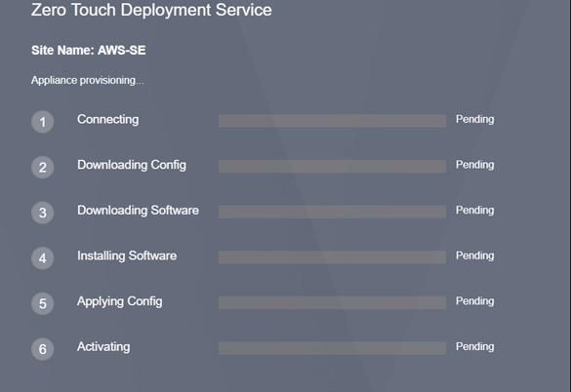Click the step 6 number badge
The image size is (571, 392).
pyautogui.click(x=43, y=349)
